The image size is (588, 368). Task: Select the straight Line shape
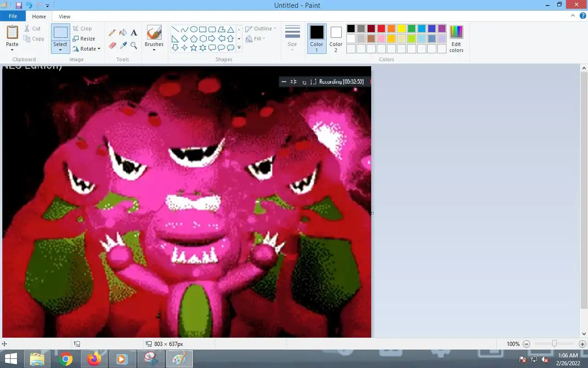175,29
